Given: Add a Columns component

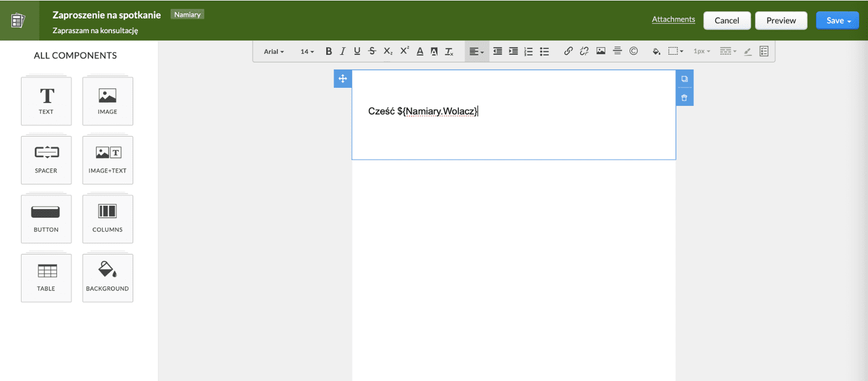Looking at the screenshot, I should (107, 219).
